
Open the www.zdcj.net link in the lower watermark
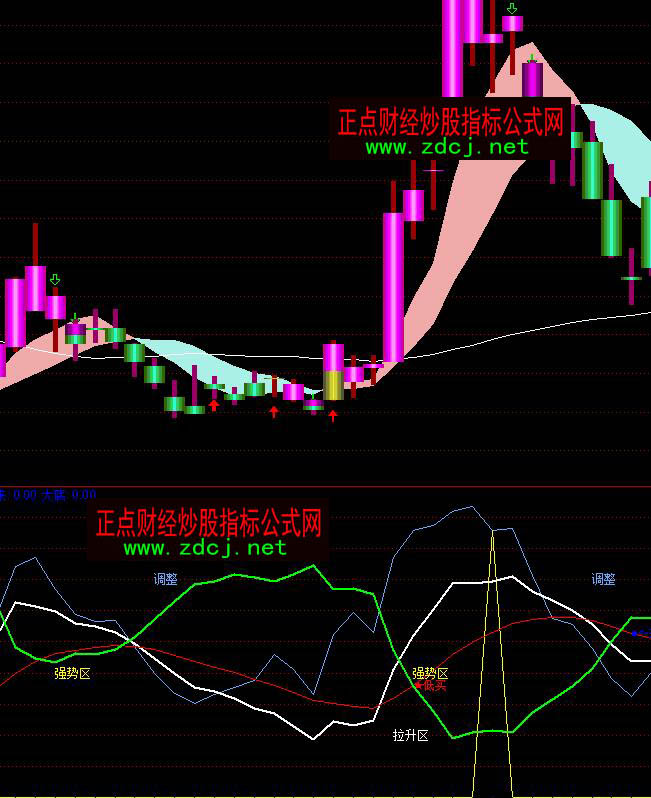[205, 548]
